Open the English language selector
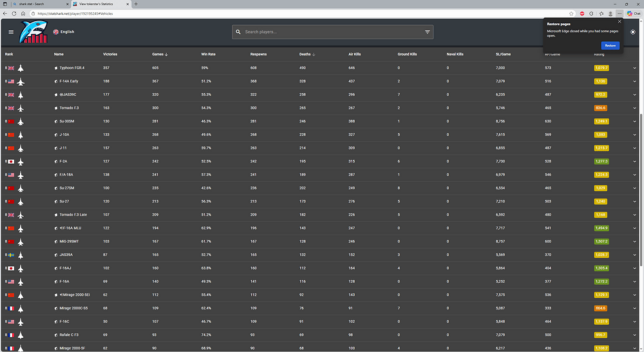Viewport: 644px width, 352px height. 64,32
